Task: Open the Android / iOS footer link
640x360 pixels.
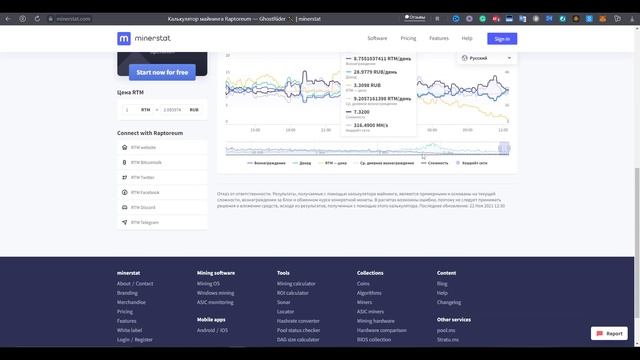Action: pyautogui.click(x=213, y=330)
